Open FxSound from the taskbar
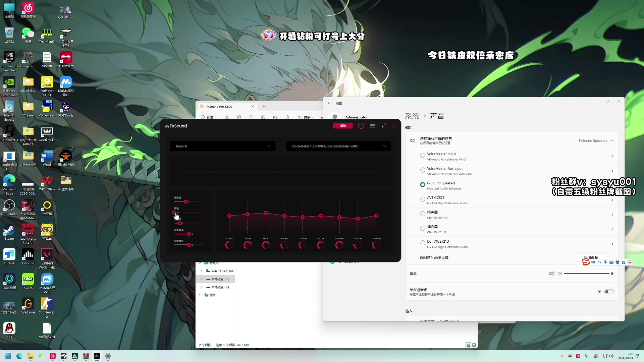This screenshot has width=644, height=362. [97, 356]
